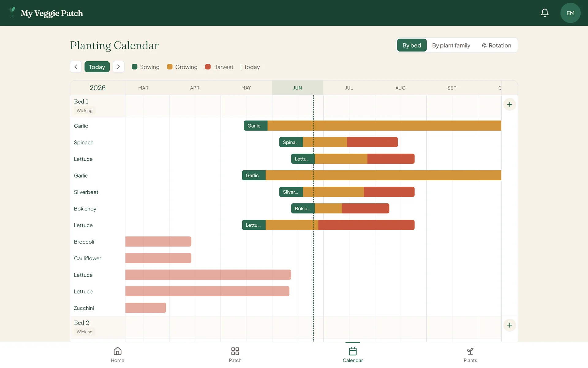This screenshot has width=588, height=368.
Task: Click the Harvest legend swatch
Action: pos(208,67)
